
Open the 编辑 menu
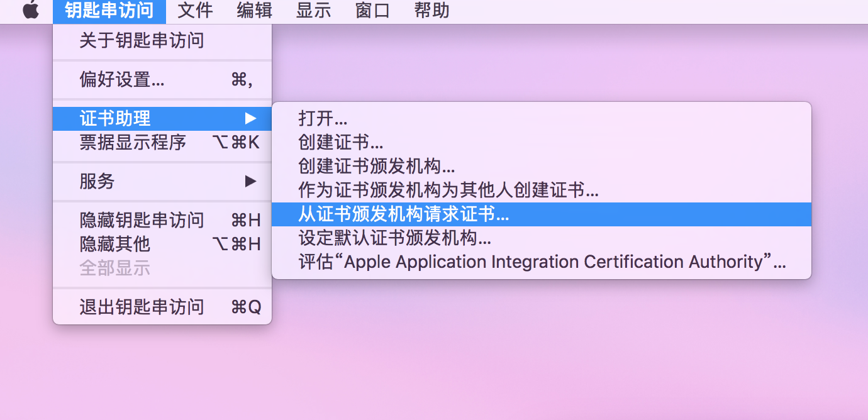point(255,11)
